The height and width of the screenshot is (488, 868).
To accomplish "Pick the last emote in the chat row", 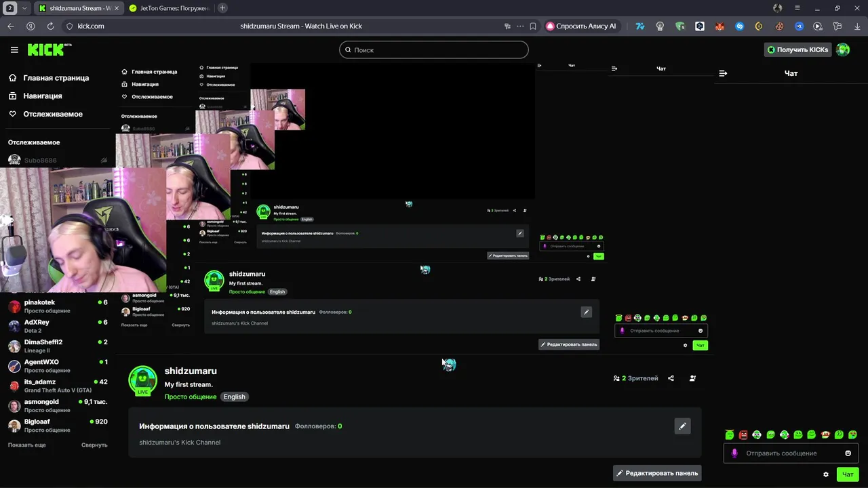I will point(852,434).
